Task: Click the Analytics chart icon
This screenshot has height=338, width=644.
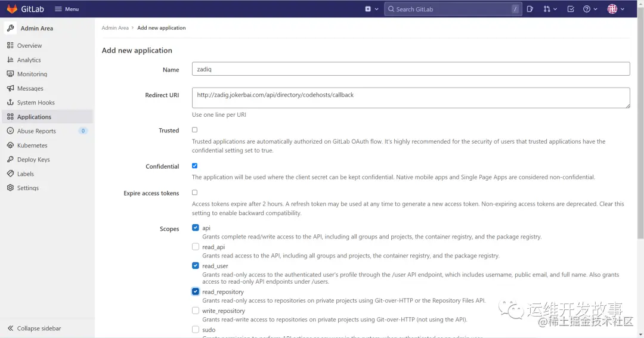Action: coord(10,60)
